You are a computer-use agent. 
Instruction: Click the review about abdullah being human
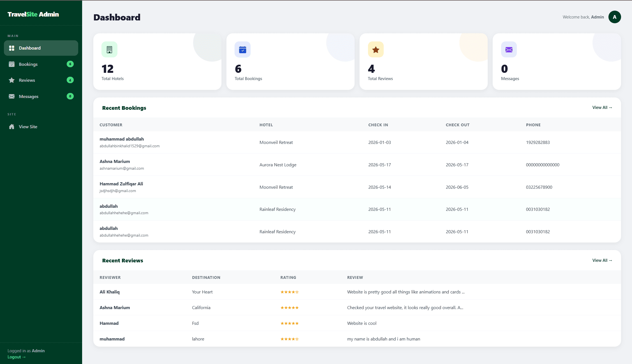point(384,339)
